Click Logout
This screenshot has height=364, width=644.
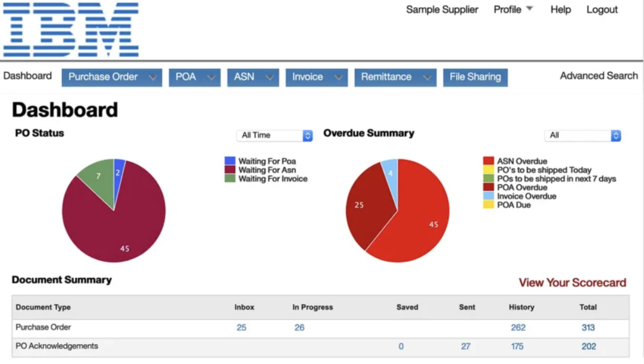pos(601,10)
